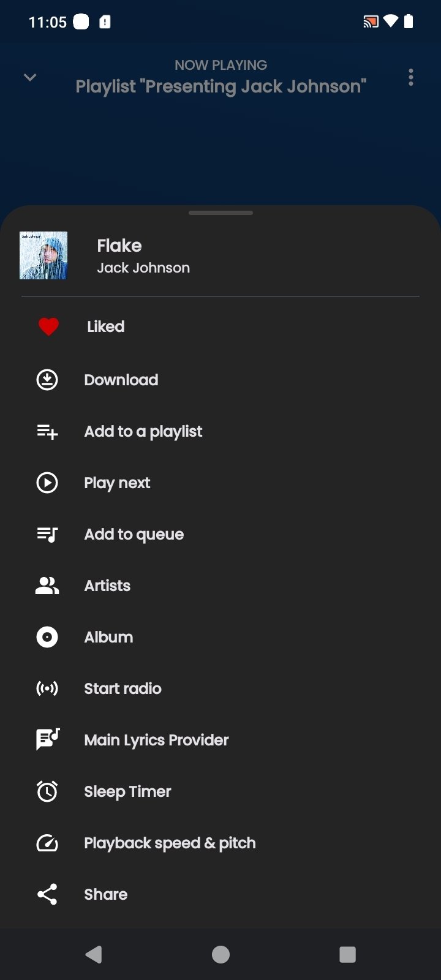The image size is (441, 980).
Task: Choose Playback speed & pitch option
Action: tap(170, 843)
